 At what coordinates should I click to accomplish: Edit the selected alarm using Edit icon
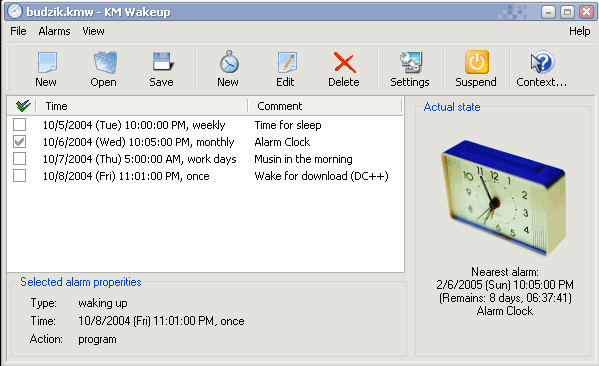pos(287,62)
